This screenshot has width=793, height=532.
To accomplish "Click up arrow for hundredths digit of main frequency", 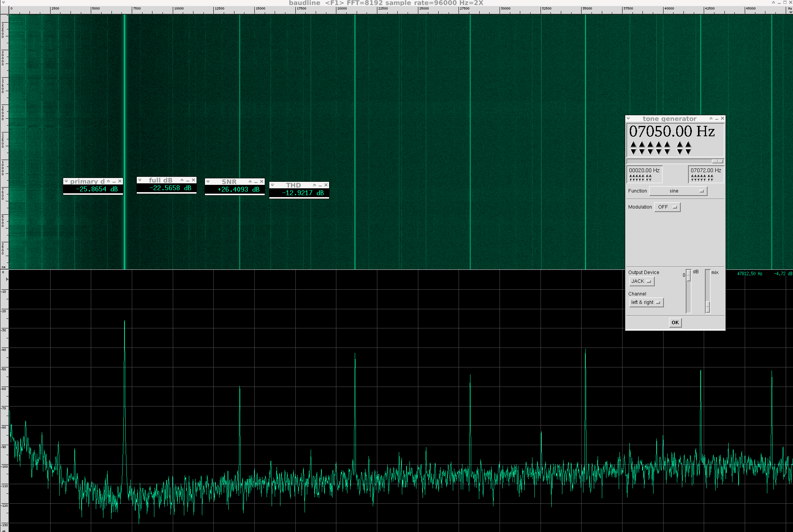I will click(x=688, y=144).
